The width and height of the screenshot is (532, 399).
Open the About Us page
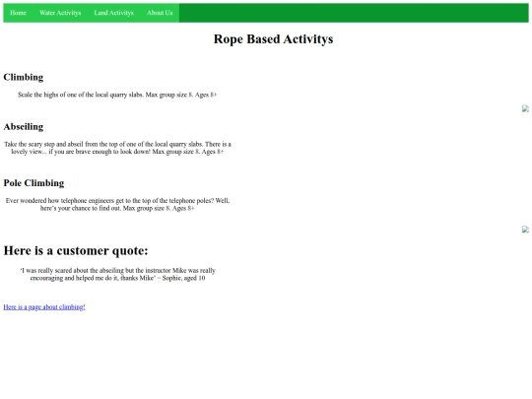(160, 13)
